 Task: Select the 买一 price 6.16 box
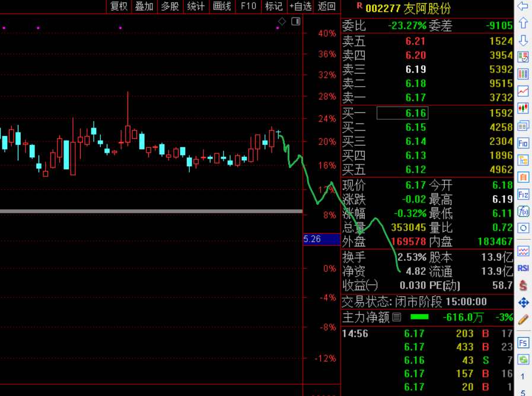(402, 113)
